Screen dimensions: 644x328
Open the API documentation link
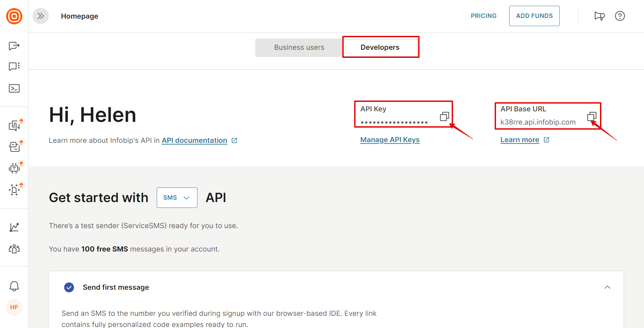pyautogui.click(x=194, y=140)
